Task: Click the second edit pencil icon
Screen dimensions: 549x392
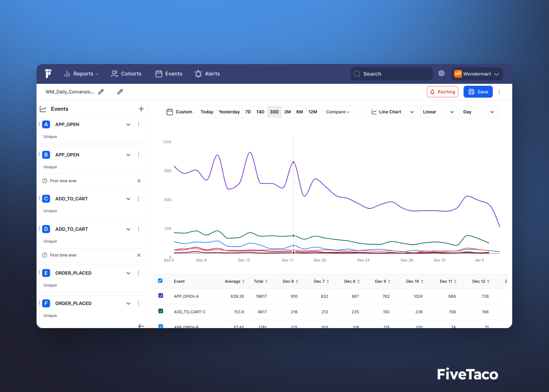Action: [x=120, y=92]
